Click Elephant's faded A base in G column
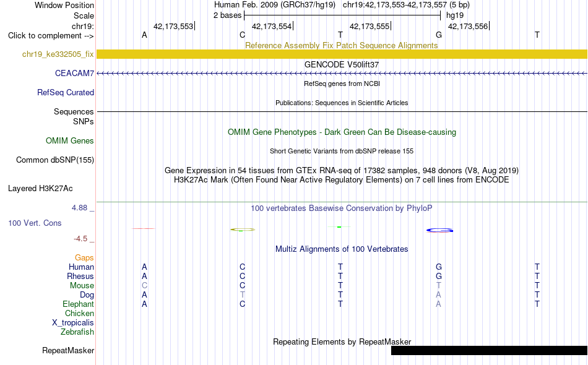Viewport: 588px width, 365px height. (438, 304)
